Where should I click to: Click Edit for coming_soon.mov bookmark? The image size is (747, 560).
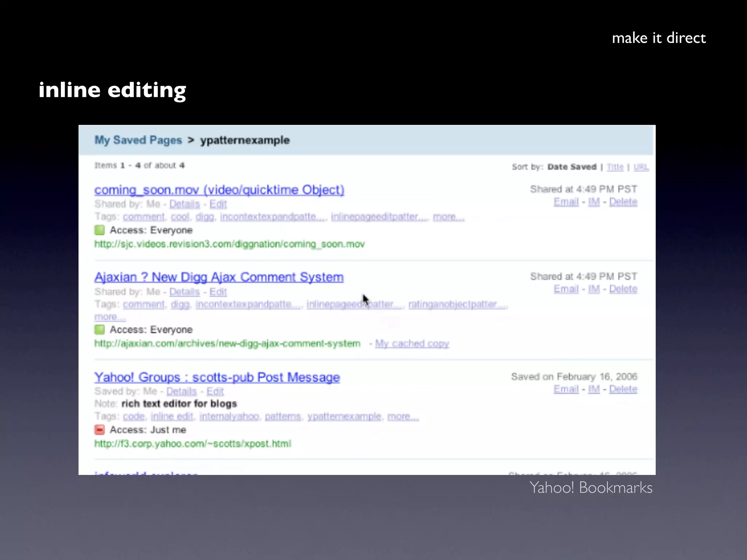tap(218, 204)
